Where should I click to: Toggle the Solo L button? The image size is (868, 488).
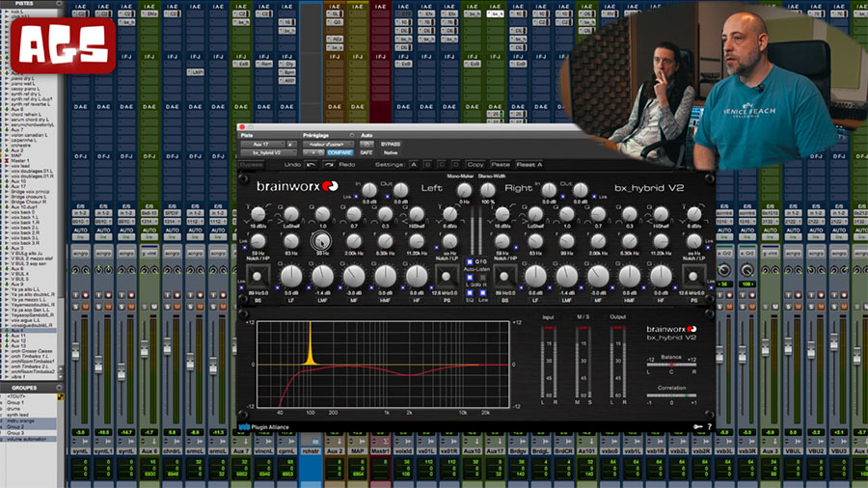[x=470, y=277]
